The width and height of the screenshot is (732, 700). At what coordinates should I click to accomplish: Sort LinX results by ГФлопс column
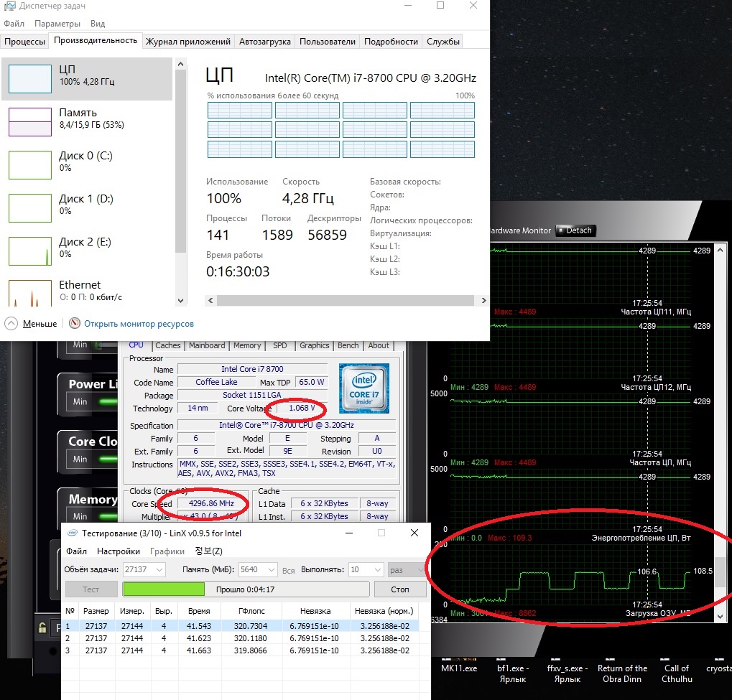click(251, 611)
